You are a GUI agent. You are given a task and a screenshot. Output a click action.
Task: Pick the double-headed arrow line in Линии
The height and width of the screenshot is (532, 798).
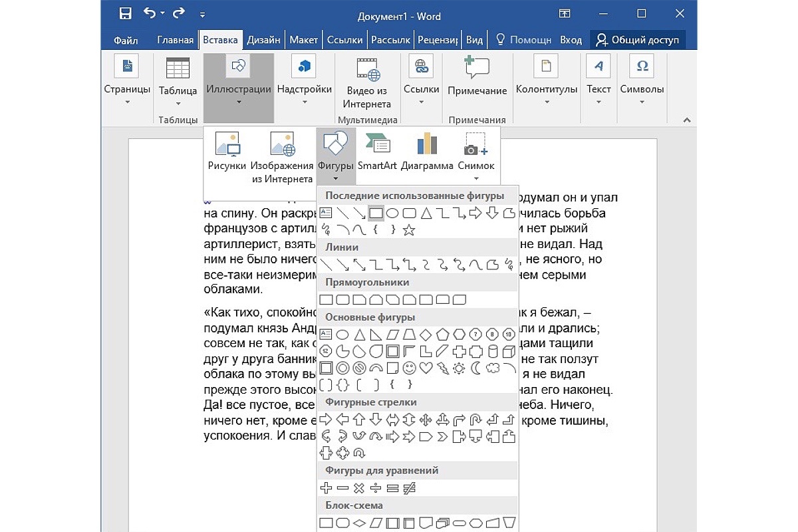click(359, 265)
